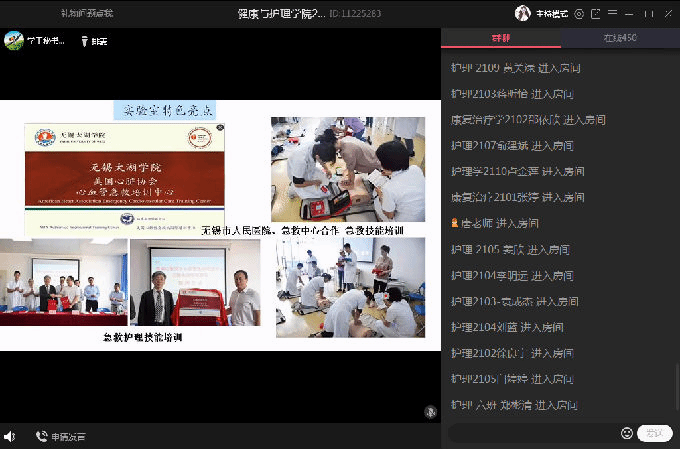Click the user profile avatar at top

coord(522,13)
